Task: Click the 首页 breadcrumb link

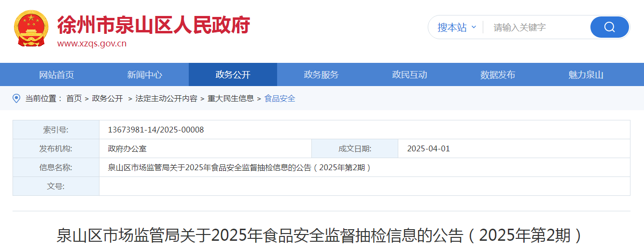Action: pos(74,98)
